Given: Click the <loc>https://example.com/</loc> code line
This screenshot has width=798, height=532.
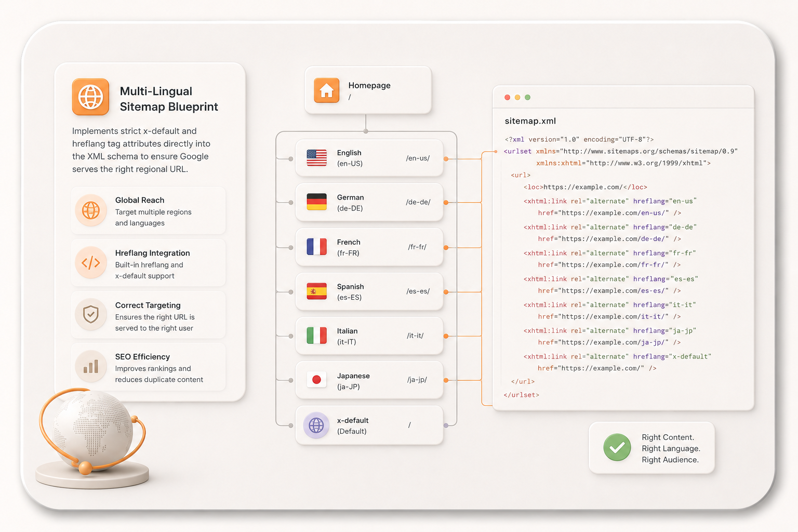Looking at the screenshot, I should tap(586, 187).
